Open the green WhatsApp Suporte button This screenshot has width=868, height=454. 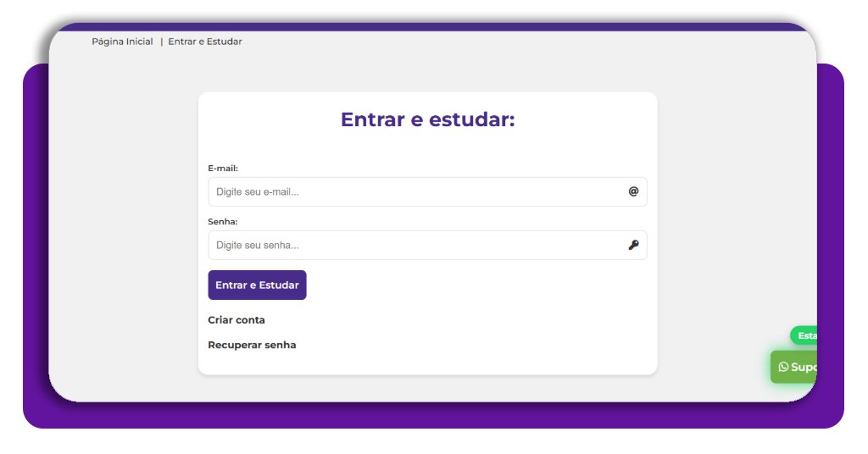click(x=793, y=367)
